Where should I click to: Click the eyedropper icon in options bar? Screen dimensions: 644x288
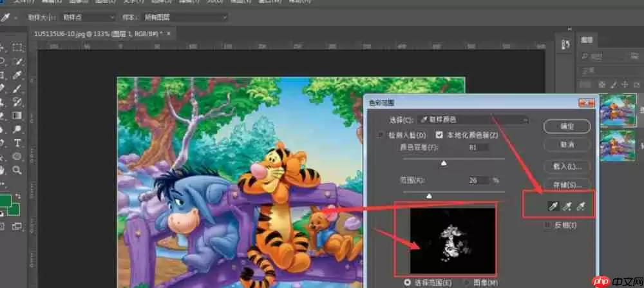[x=5, y=17]
